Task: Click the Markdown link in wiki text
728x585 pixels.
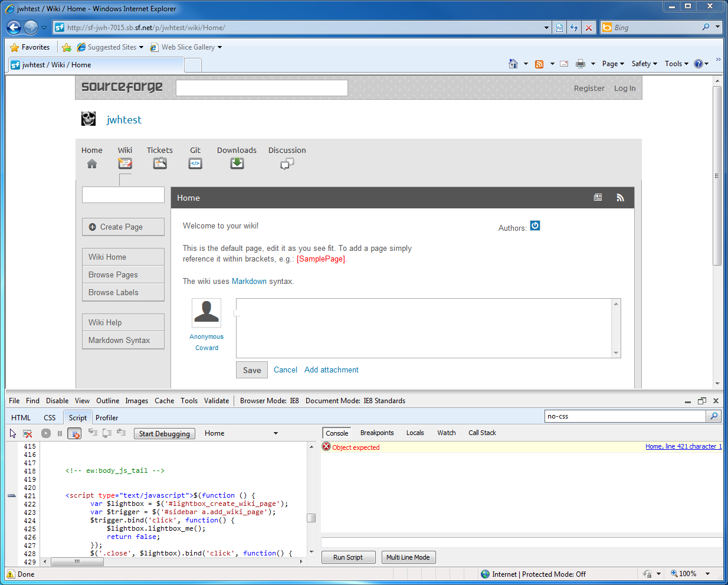Action: [x=249, y=281]
